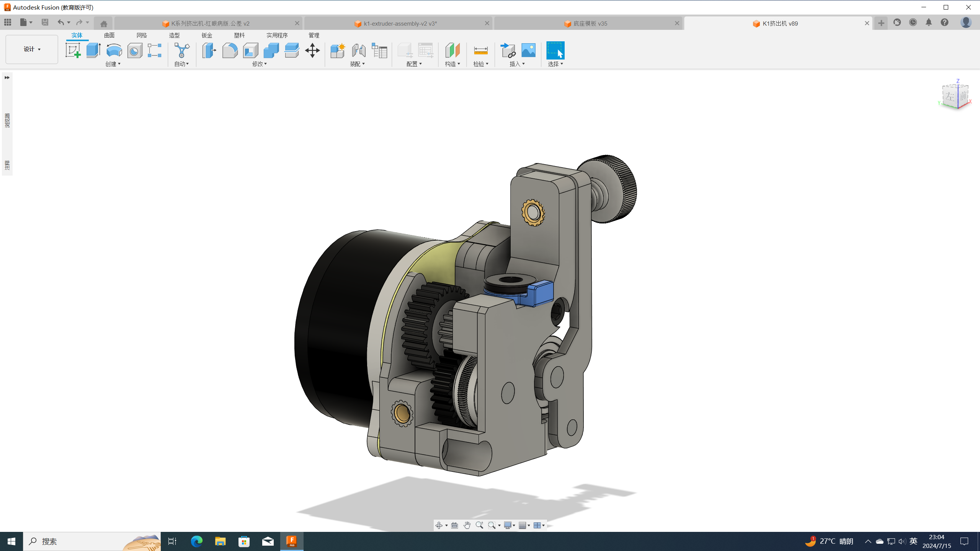Select the Combine tool

coord(271,50)
